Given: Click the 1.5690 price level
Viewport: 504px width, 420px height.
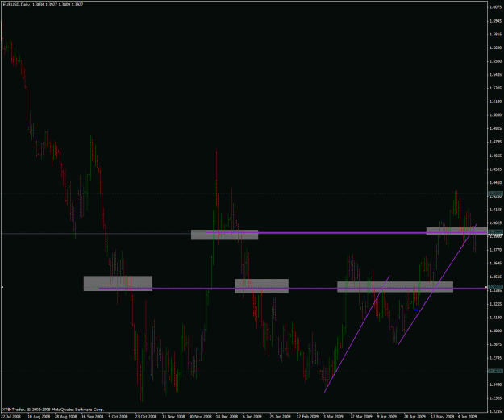Looking at the screenshot, I should tap(495, 48).
